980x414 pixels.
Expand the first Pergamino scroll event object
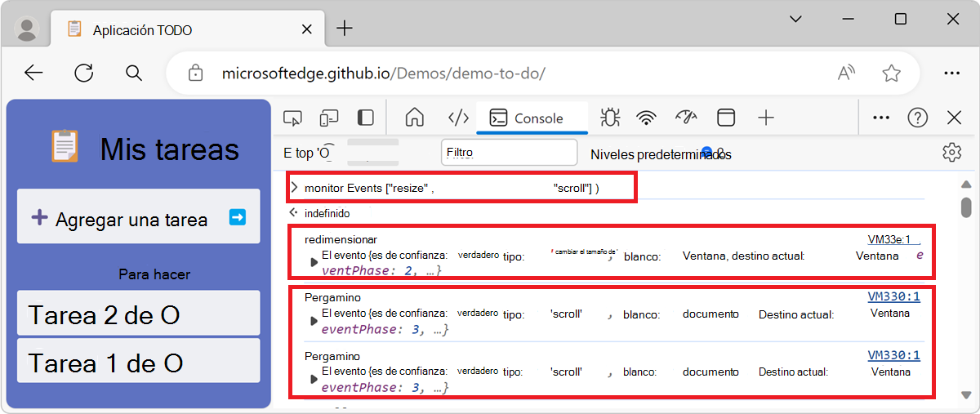pyautogui.click(x=314, y=321)
